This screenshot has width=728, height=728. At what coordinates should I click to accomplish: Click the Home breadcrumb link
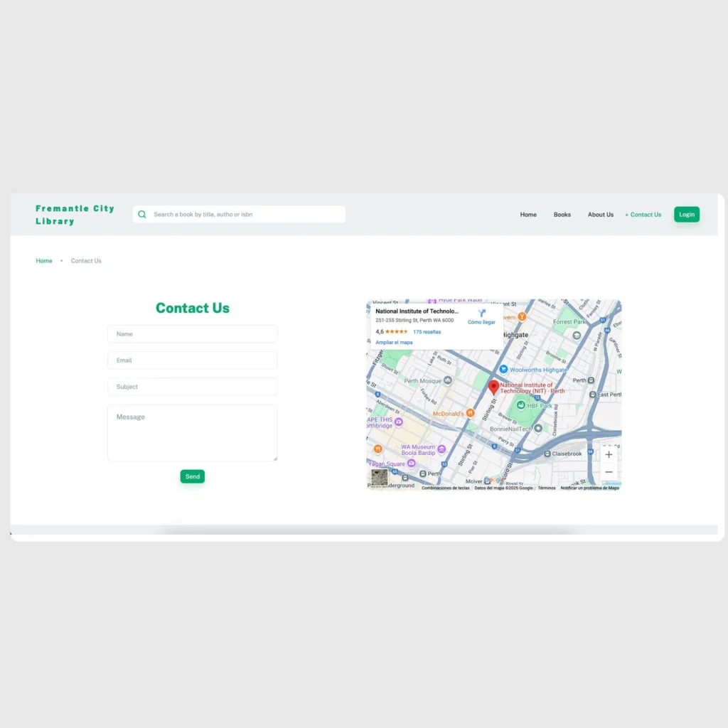[x=44, y=261]
